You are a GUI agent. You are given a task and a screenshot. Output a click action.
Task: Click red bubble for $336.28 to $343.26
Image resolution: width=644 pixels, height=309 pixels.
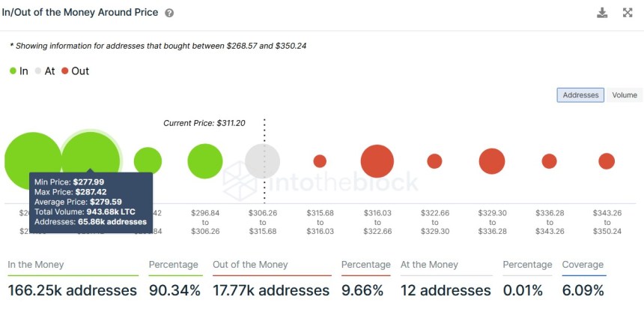pos(549,161)
